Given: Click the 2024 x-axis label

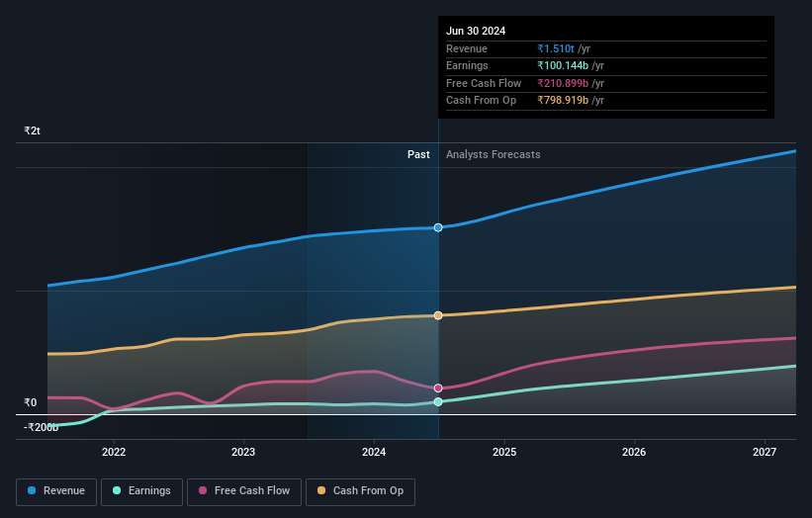Looking at the screenshot, I should pos(374,452).
